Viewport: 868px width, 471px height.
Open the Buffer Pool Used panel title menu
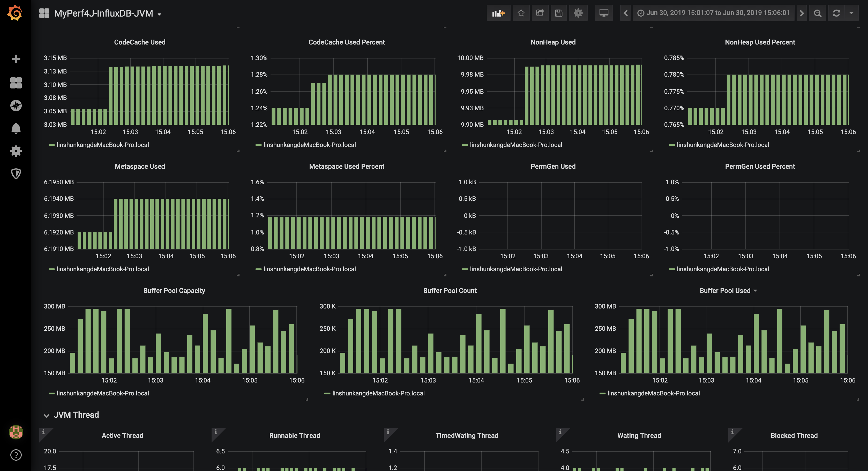tap(728, 291)
